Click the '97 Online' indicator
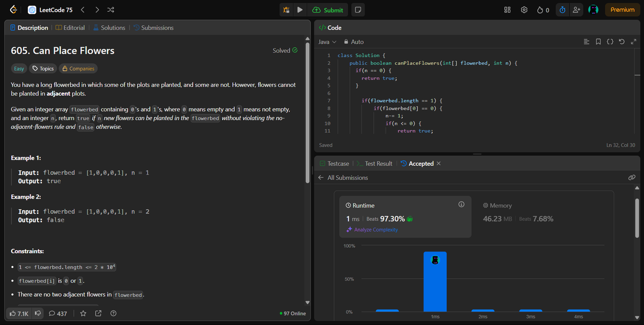This screenshot has height=325, width=644. pos(293,313)
